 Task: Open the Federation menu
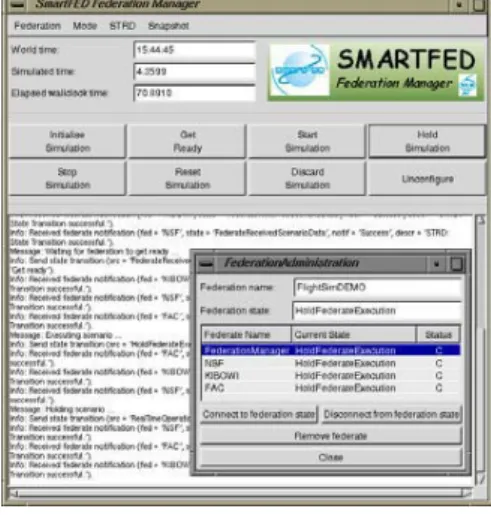37,26
